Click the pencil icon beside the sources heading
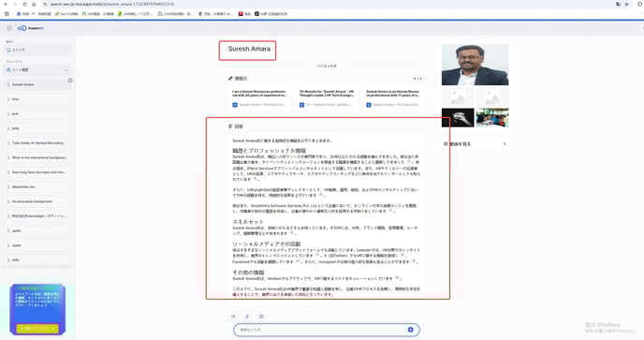 230,78
